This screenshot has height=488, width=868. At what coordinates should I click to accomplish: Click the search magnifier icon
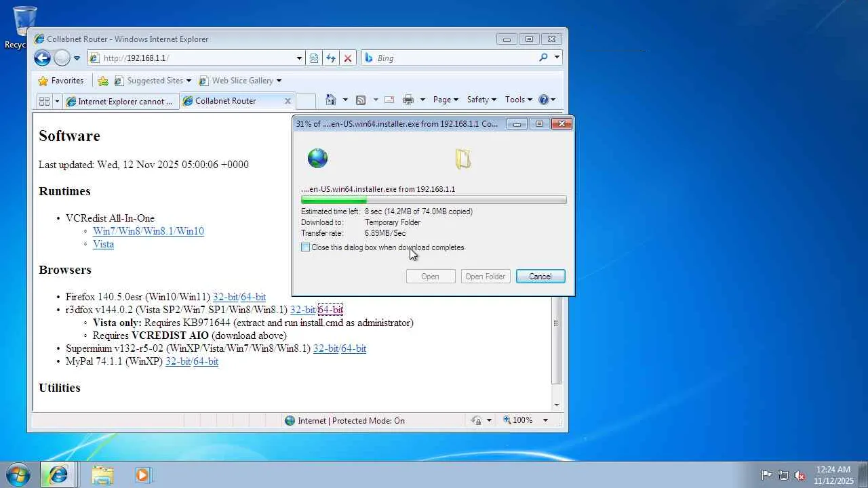(543, 58)
